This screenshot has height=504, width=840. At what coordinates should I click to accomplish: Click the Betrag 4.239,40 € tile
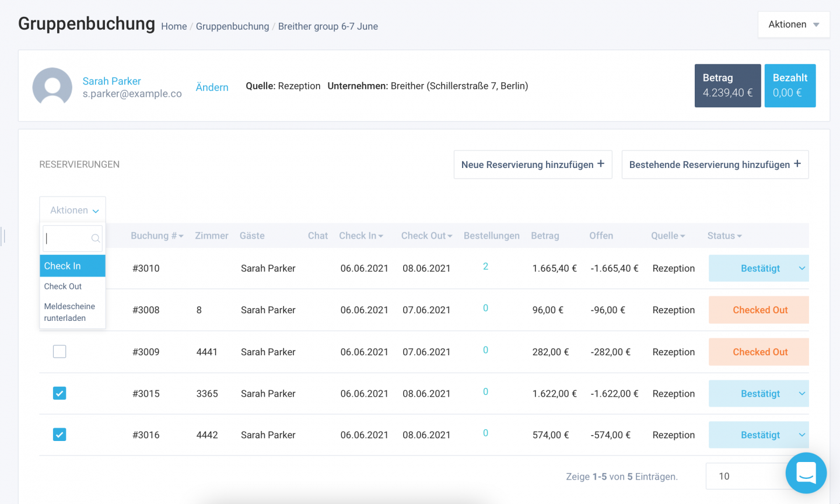tap(727, 86)
